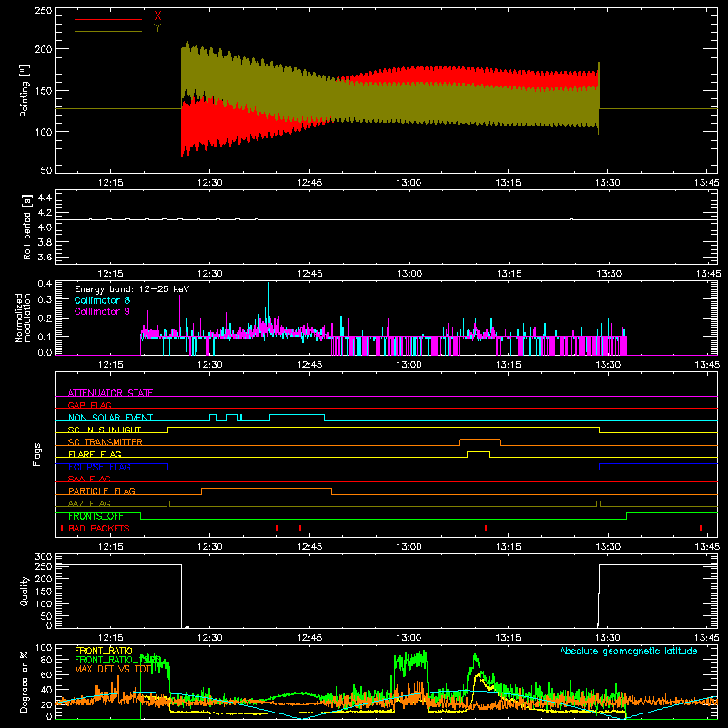Click the 13:30 label under the Flags plot
Image resolution: width=728 pixels, height=728 pixels.
[x=608, y=547]
